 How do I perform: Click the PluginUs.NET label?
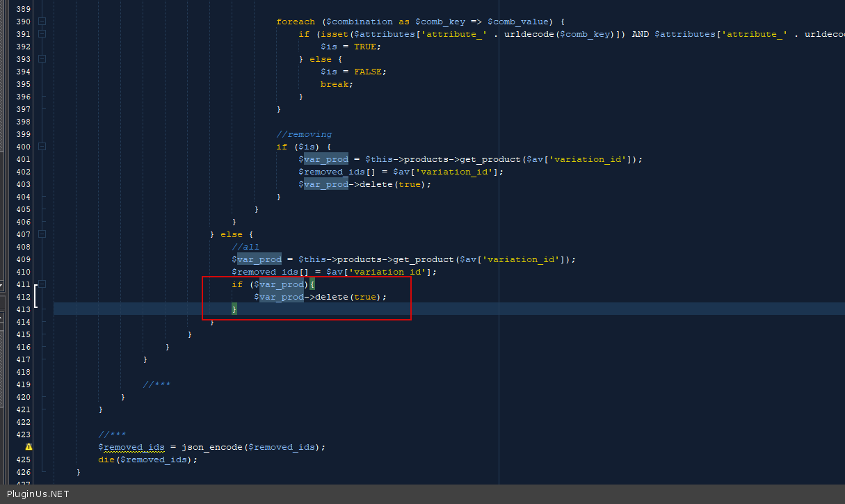pyautogui.click(x=38, y=494)
